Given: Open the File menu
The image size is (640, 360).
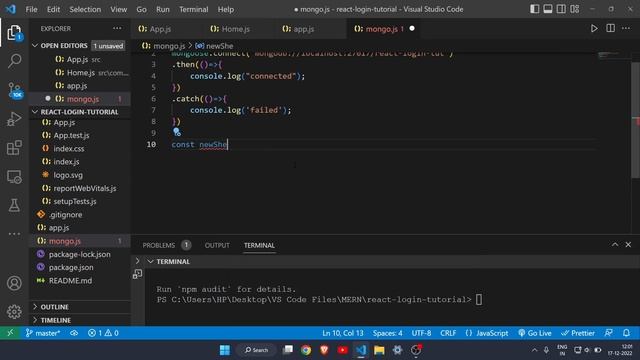Looking at the screenshot, I should [x=31, y=9].
